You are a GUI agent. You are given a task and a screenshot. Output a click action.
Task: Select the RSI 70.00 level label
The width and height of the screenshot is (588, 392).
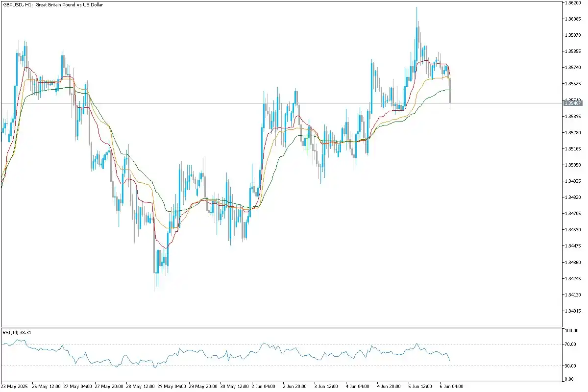pyautogui.click(x=571, y=345)
